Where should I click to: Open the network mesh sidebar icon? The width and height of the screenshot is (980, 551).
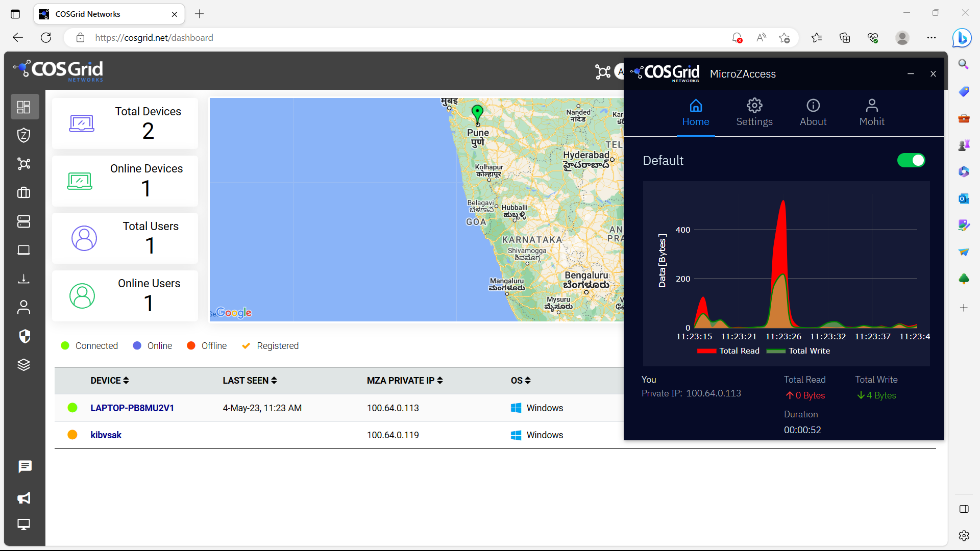pos(24,164)
